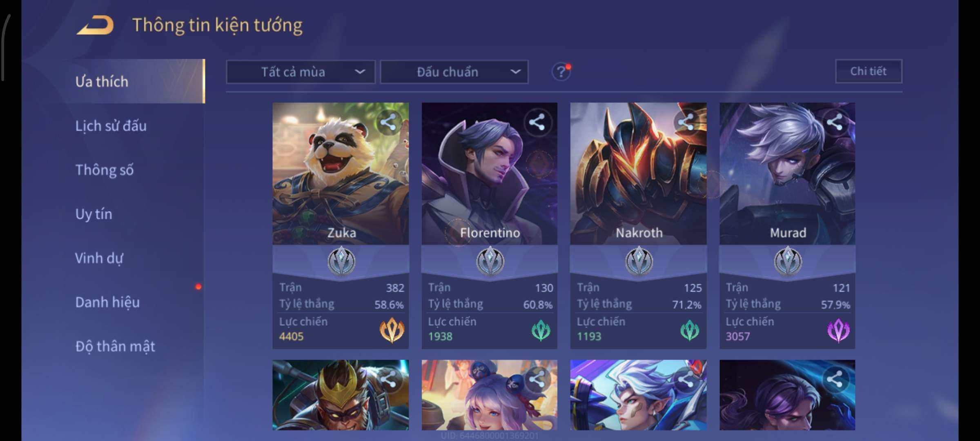This screenshot has height=441, width=980.
Task: Click the Chi tiết button
Action: (x=869, y=71)
